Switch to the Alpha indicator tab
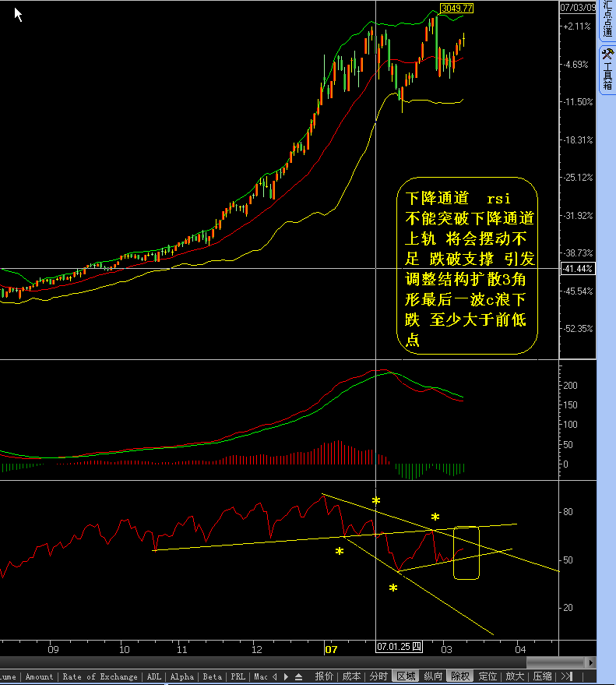 click(x=182, y=676)
